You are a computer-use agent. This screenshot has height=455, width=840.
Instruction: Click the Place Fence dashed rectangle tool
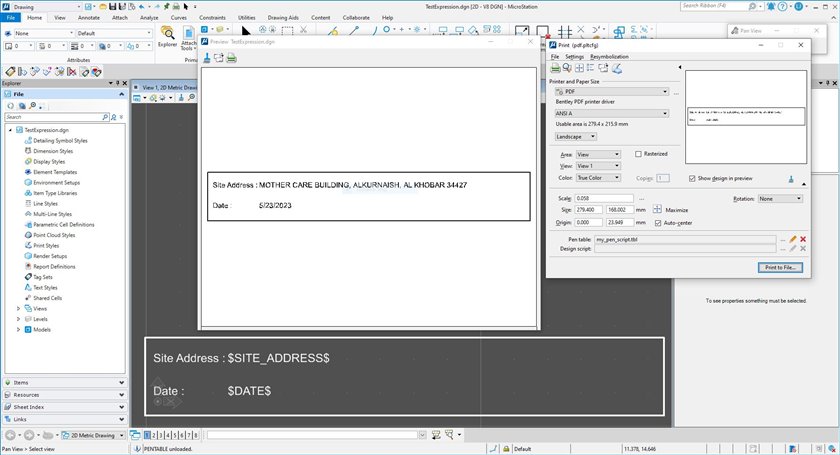pos(287,30)
